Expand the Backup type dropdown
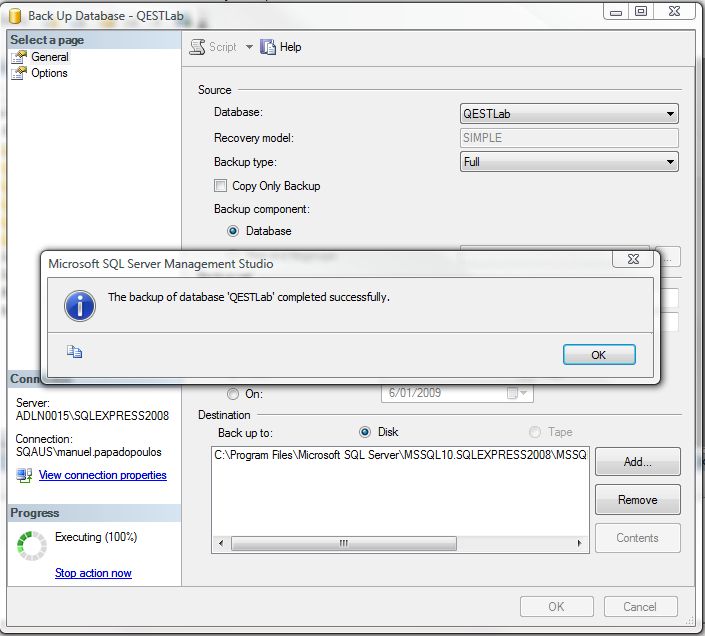The width and height of the screenshot is (705, 636). click(x=568, y=162)
